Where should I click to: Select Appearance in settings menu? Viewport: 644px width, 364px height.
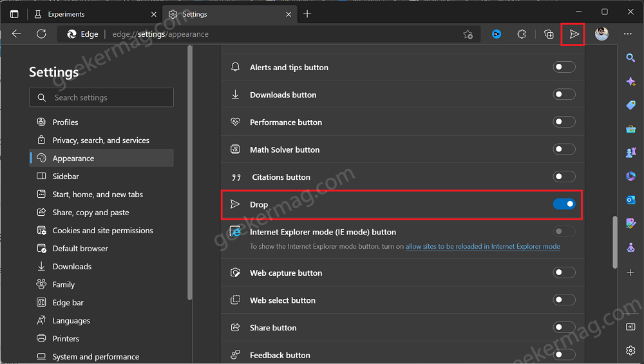point(102,158)
